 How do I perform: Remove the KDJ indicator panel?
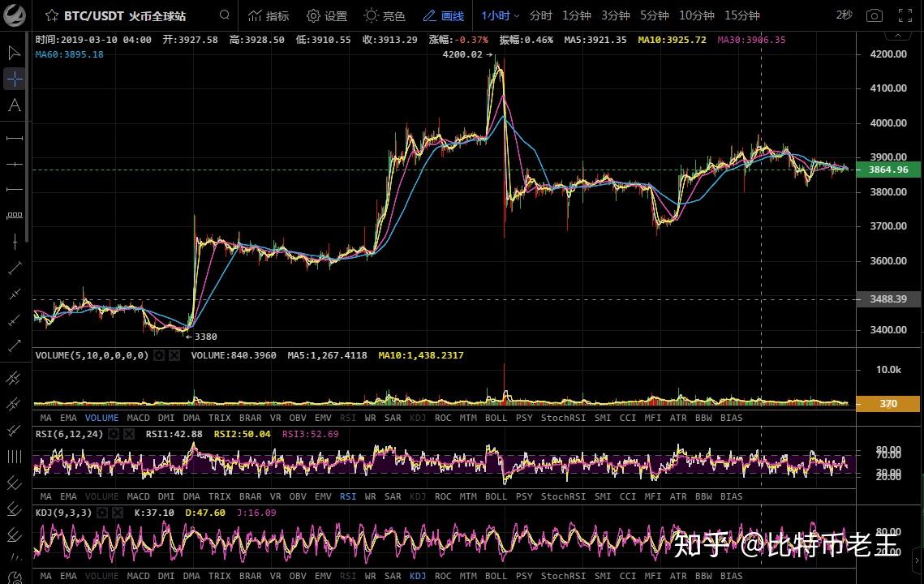click(117, 512)
